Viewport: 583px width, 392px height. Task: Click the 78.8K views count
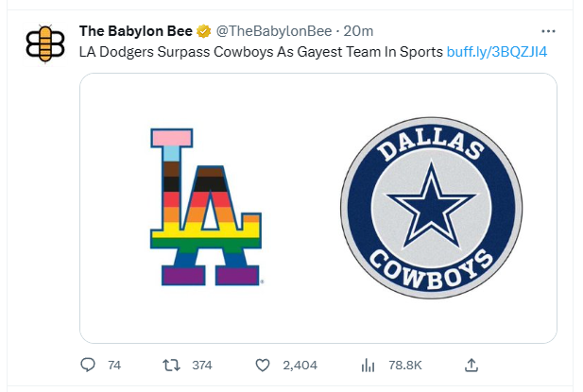[405, 366]
